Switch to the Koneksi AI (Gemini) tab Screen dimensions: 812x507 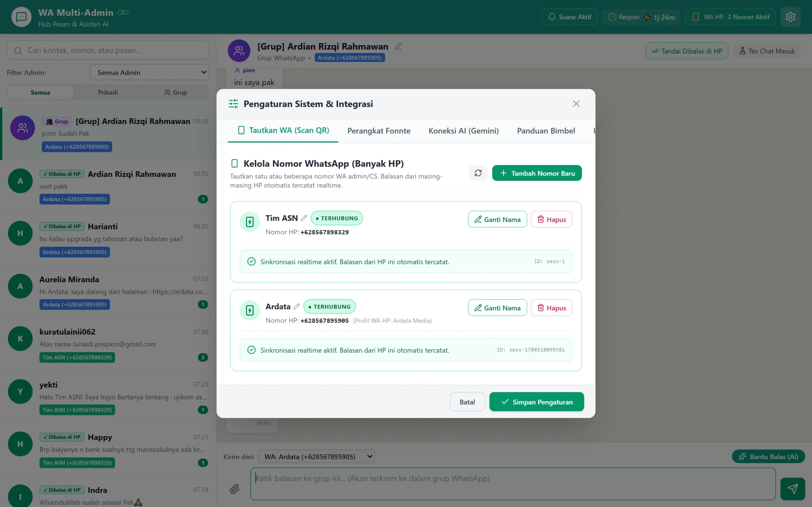(x=463, y=131)
